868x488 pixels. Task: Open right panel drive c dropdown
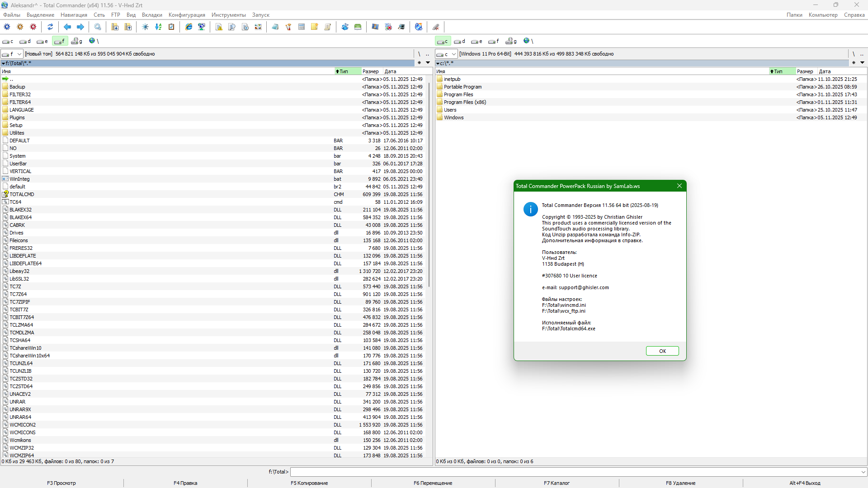(x=454, y=54)
